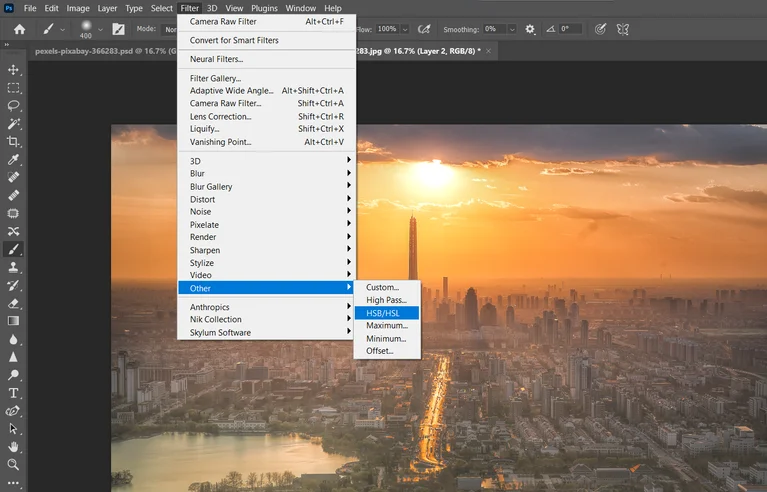Choose the Eyedropper tool

pos(14,160)
